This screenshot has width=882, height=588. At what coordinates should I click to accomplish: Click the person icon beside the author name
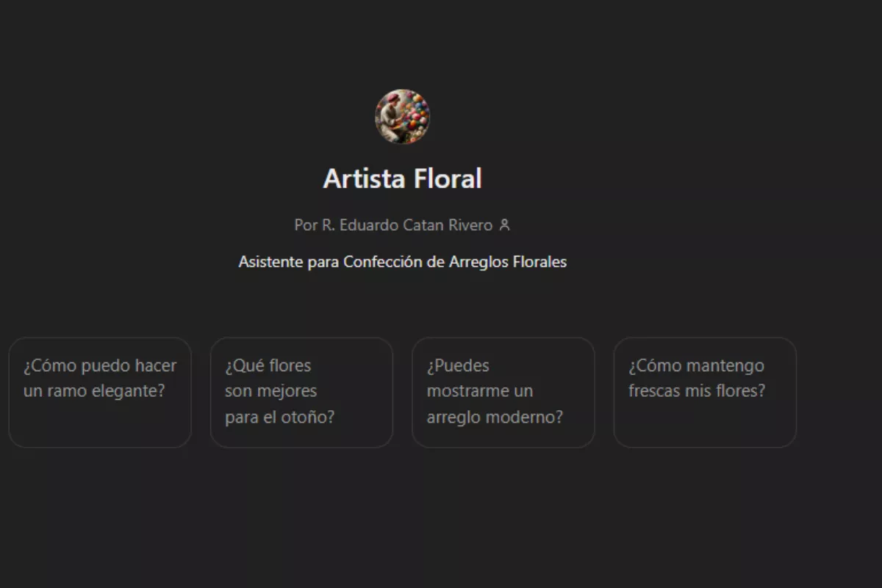pyautogui.click(x=504, y=225)
